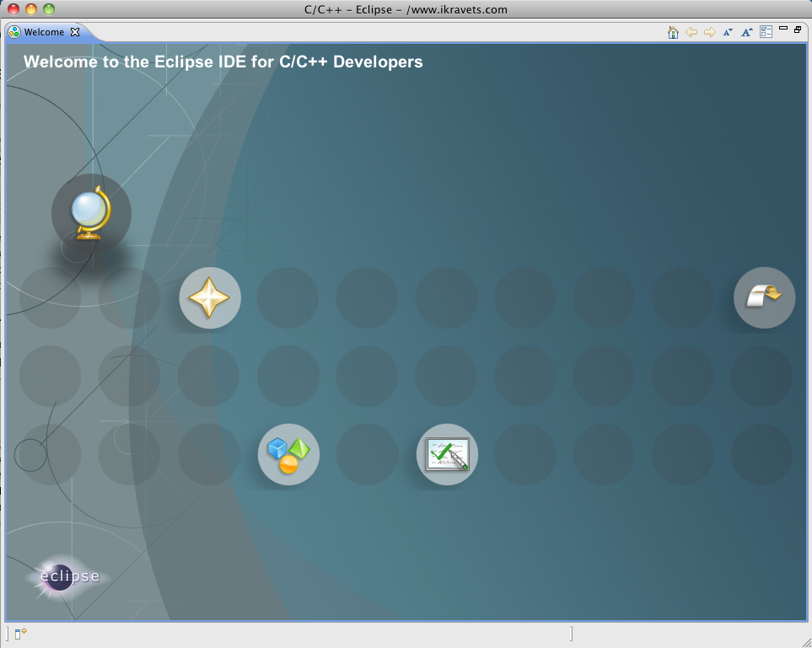Click the green macOS zoom window button

(49, 9)
